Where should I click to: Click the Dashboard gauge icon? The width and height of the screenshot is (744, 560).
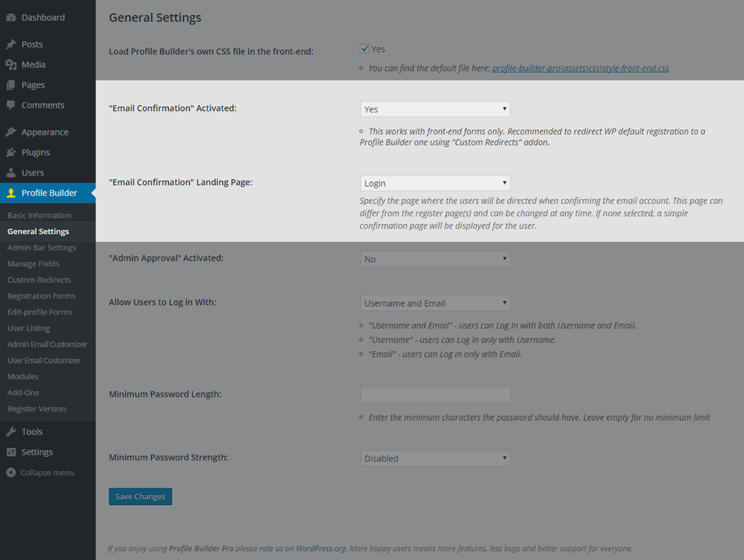11,17
